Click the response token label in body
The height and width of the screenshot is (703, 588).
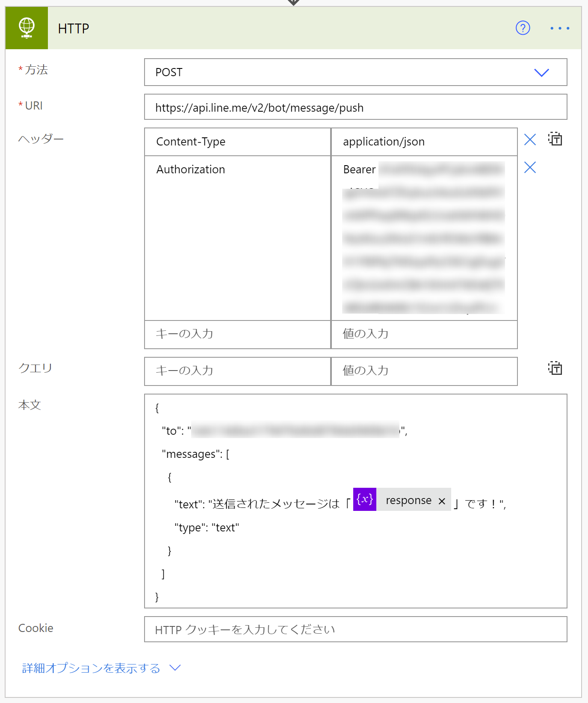tap(408, 500)
